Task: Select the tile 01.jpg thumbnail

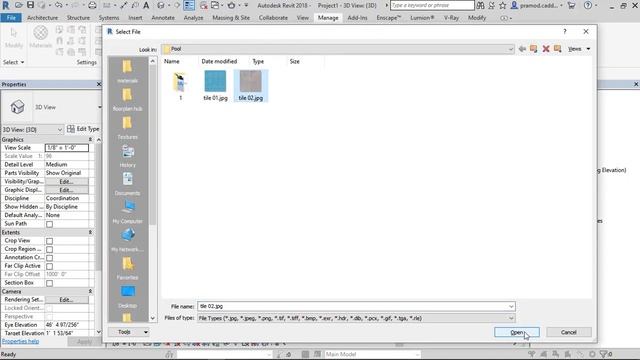Action: coord(215,86)
